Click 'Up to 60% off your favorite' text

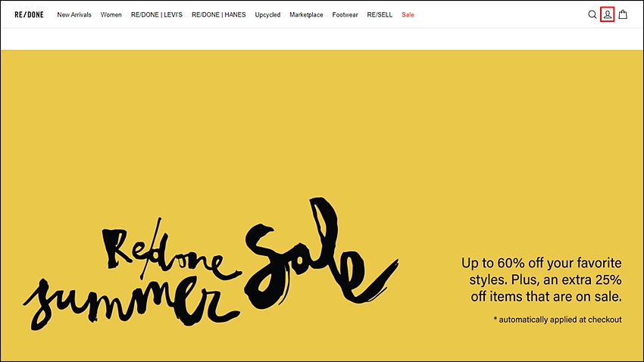(541, 263)
